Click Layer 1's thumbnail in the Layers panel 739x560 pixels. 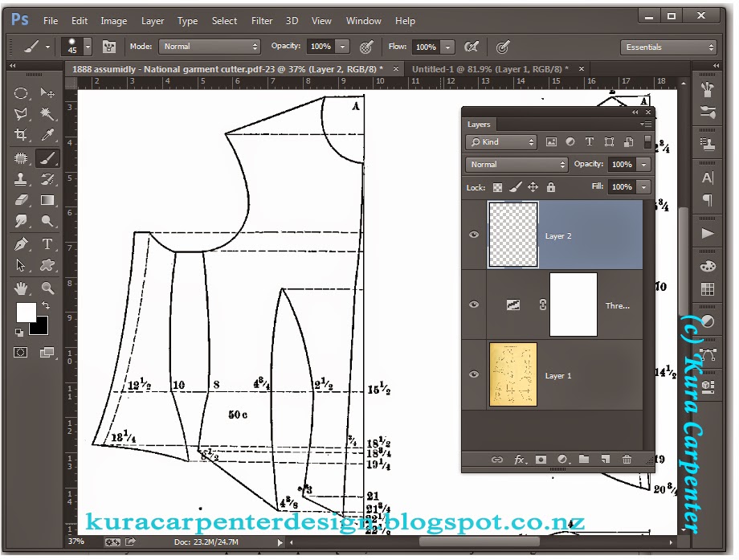point(512,374)
